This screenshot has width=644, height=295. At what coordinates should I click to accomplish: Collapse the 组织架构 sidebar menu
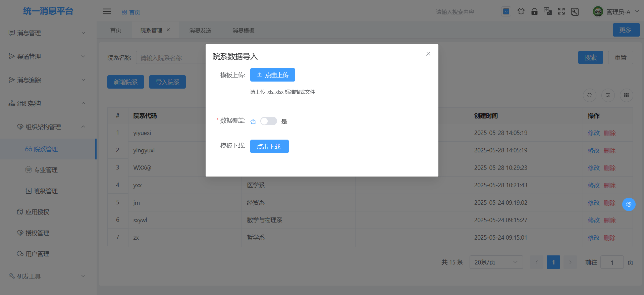point(48,103)
